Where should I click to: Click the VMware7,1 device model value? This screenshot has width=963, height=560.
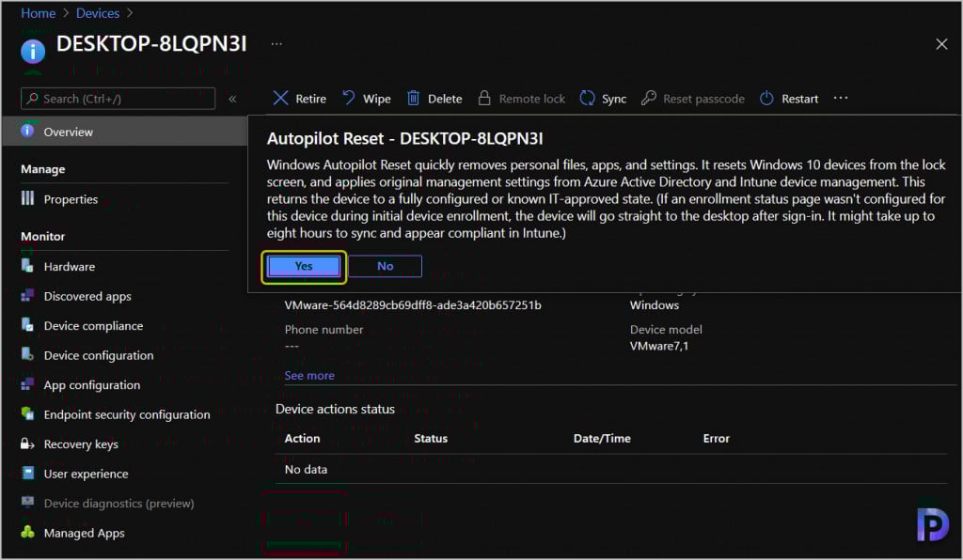[659, 346]
